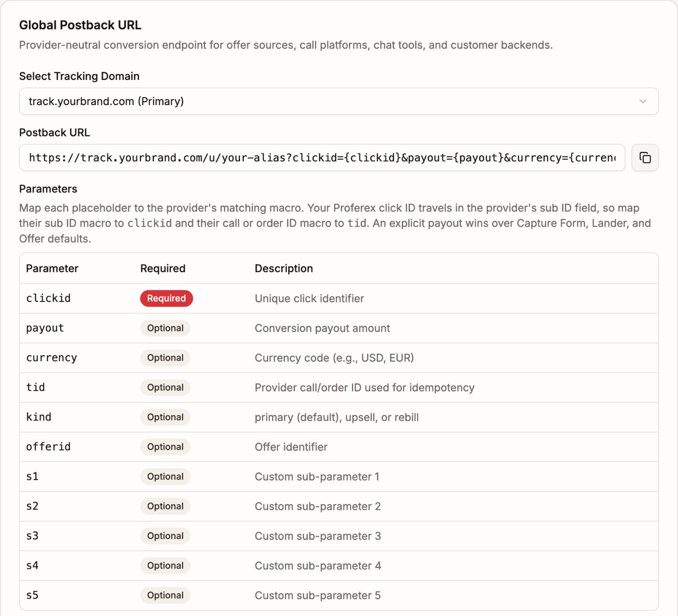The width and height of the screenshot is (678, 616).
Task: Select the s2 parameter name
Action: [x=33, y=506]
